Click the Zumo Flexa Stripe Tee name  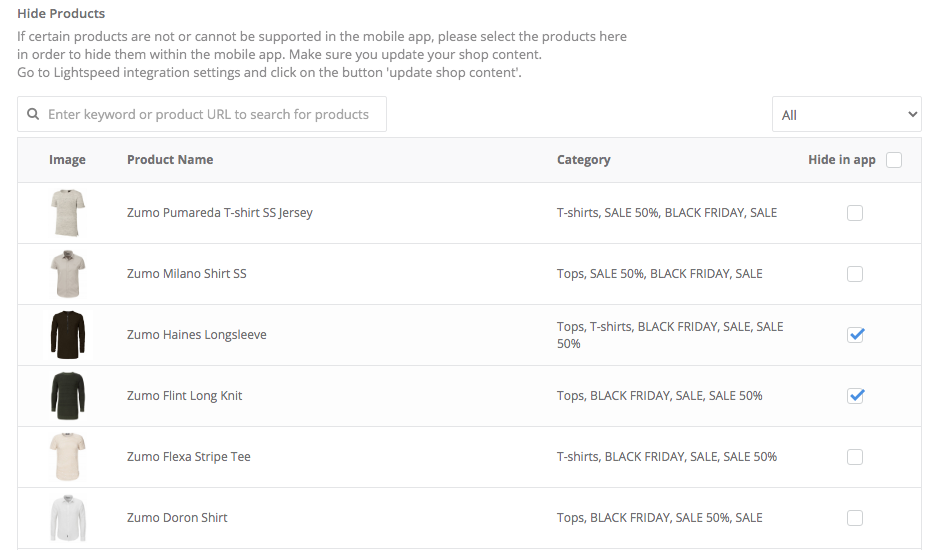189,457
